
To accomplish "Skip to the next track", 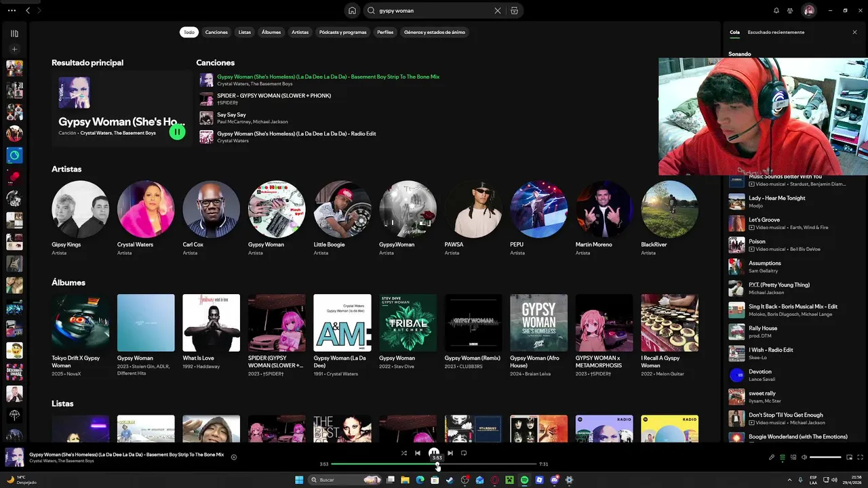I will 450,453.
